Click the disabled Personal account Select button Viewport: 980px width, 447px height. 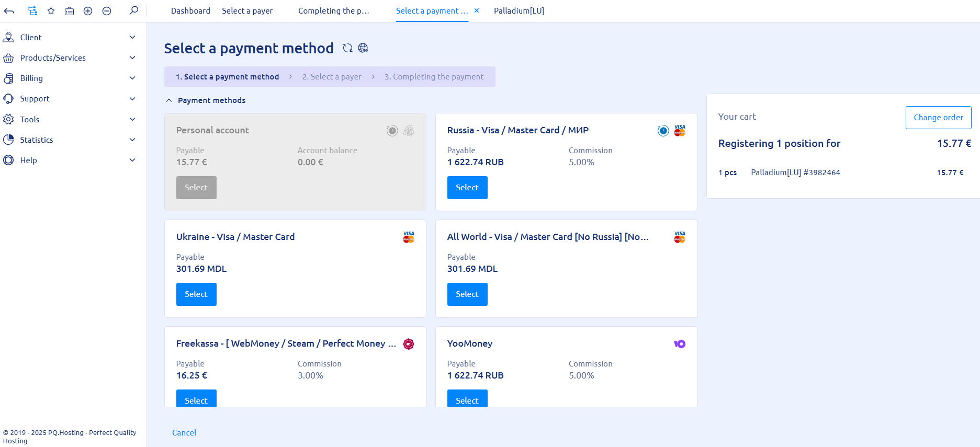coord(196,188)
